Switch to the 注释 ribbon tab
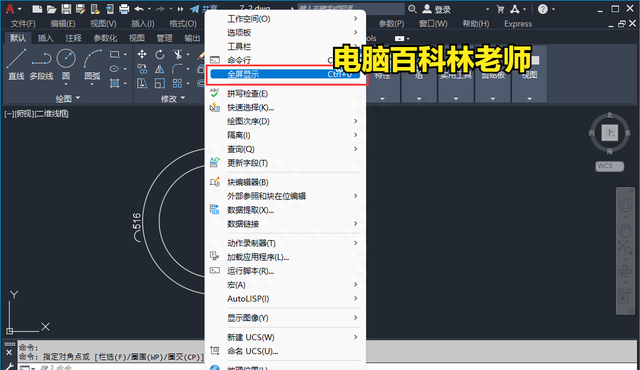 pos(73,38)
